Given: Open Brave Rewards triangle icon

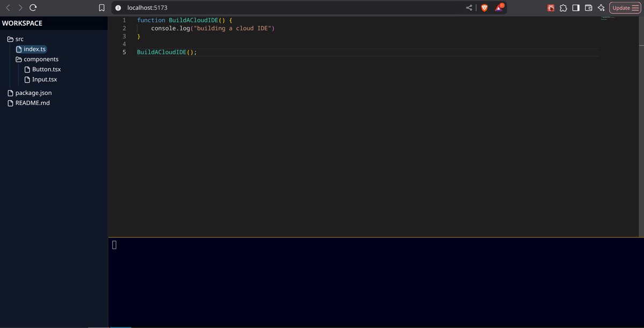Looking at the screenshot, I should tap(499, 8).
